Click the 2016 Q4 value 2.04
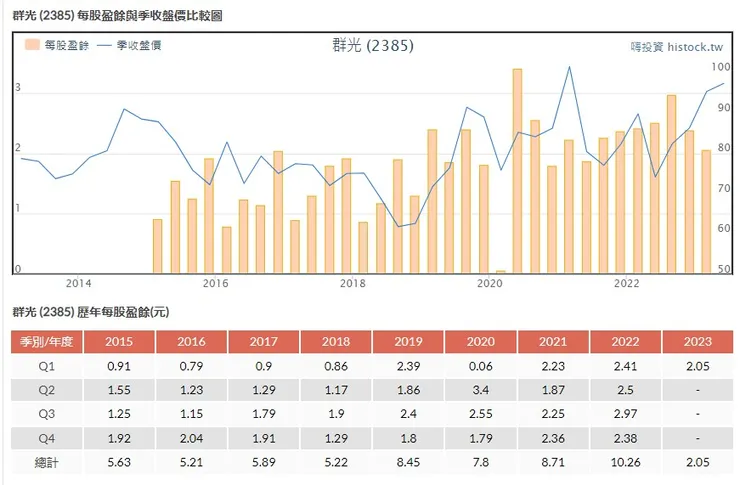The width and height of the screenshot is (740, 485). 191,438
